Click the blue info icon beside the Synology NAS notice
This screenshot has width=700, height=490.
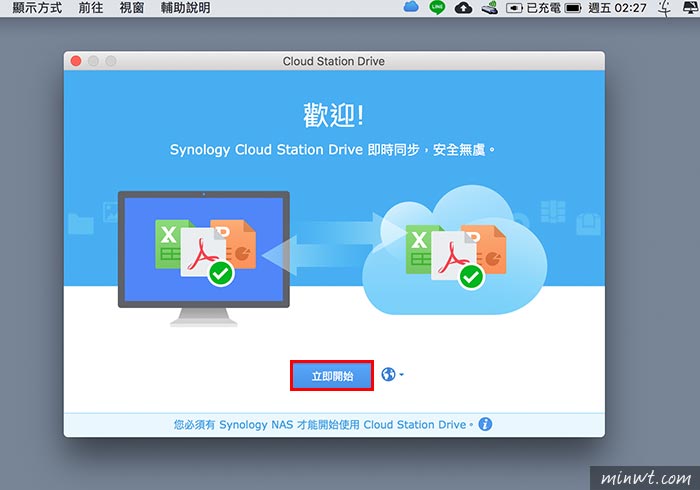[x=485, y=424]
